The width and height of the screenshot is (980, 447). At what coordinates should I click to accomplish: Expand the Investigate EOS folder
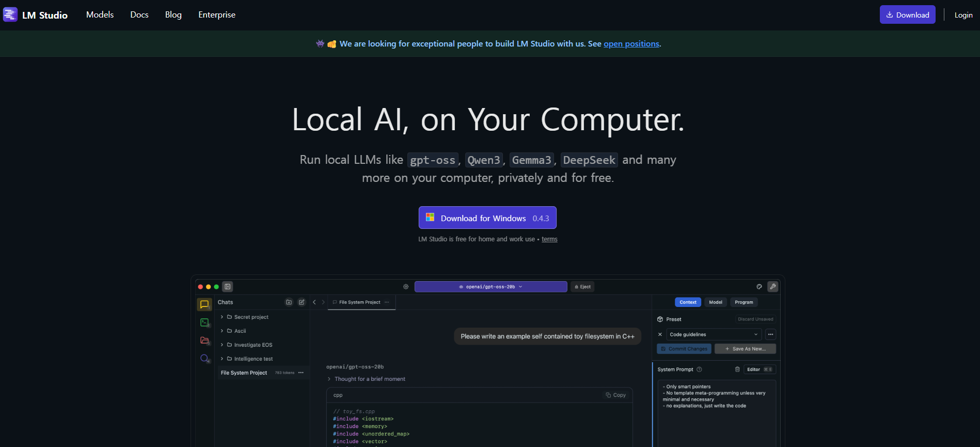[x=222, y=345]
